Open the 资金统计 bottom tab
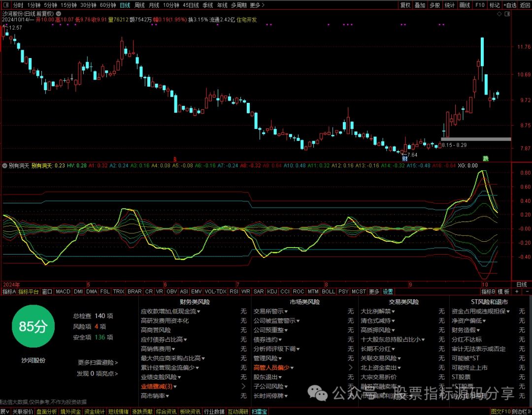Image resolution: width=532 pixels, height=415 pixels. click(x=94, y=412)
